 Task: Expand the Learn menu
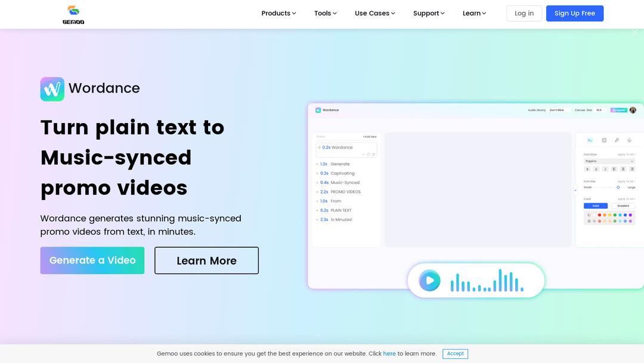474,13
